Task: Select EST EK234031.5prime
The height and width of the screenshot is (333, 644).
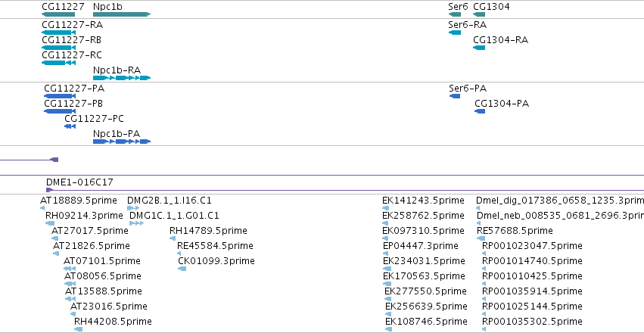Action: pos(425,261)
